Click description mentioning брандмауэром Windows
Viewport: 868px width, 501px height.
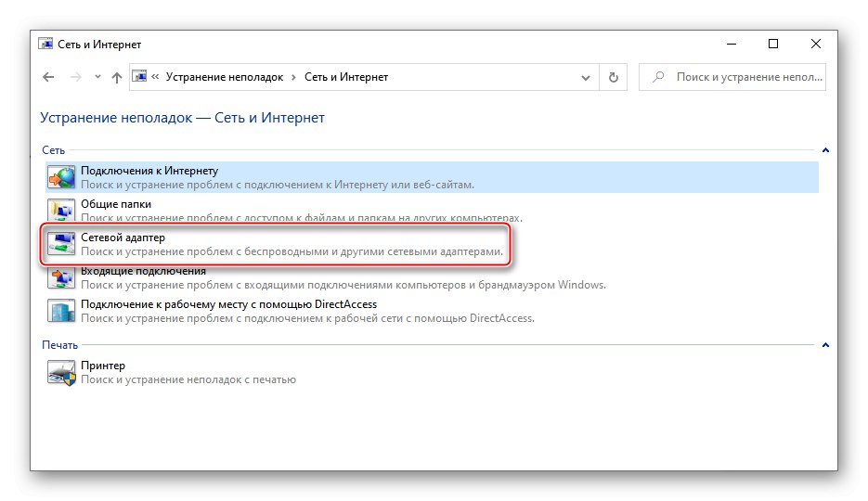pyautogui.click(x=343, y=285)
